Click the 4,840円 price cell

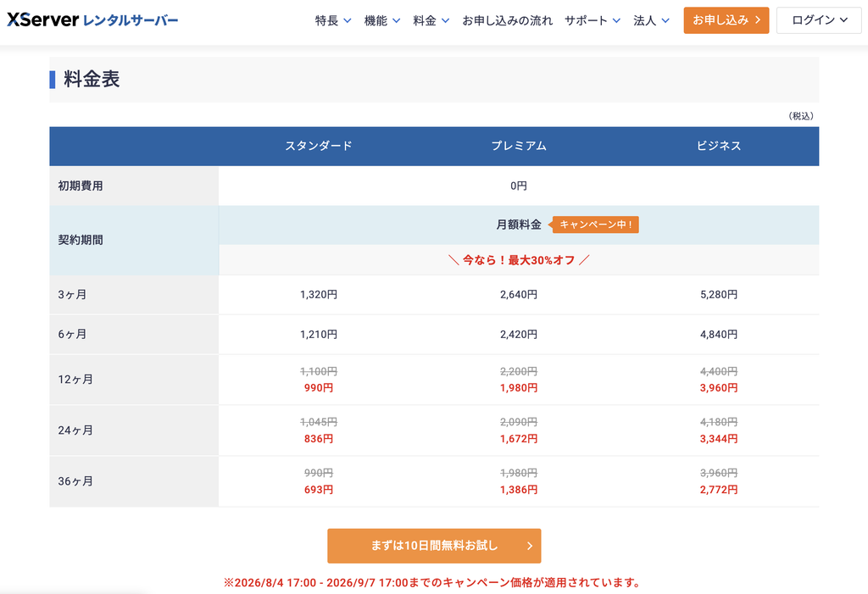pyautogui.click(x=719, y=335)
